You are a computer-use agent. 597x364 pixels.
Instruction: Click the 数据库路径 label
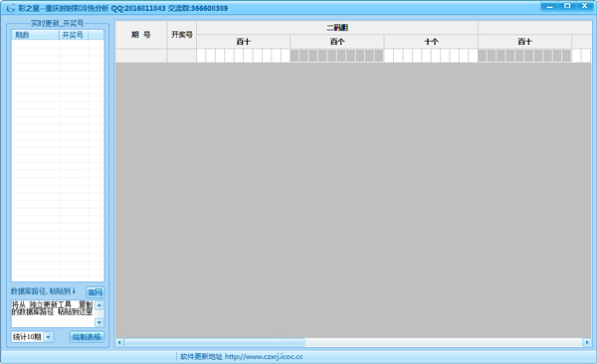point(43,291)
